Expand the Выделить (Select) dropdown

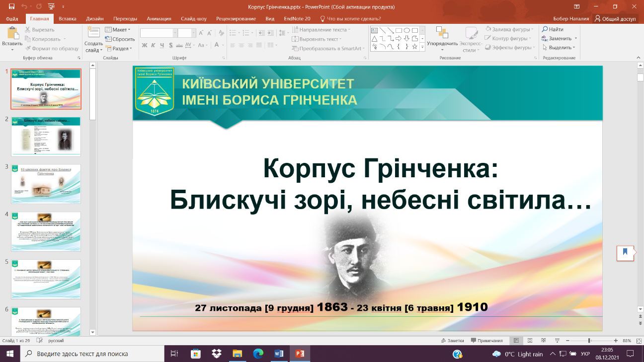coord(561,48)
